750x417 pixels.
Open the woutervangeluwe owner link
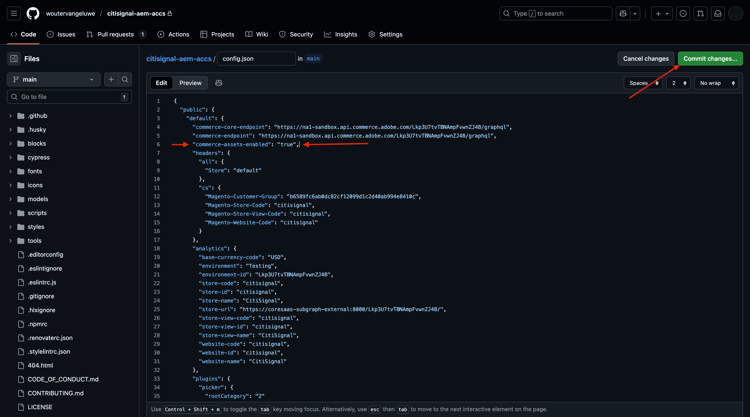[x=70, y=13]
